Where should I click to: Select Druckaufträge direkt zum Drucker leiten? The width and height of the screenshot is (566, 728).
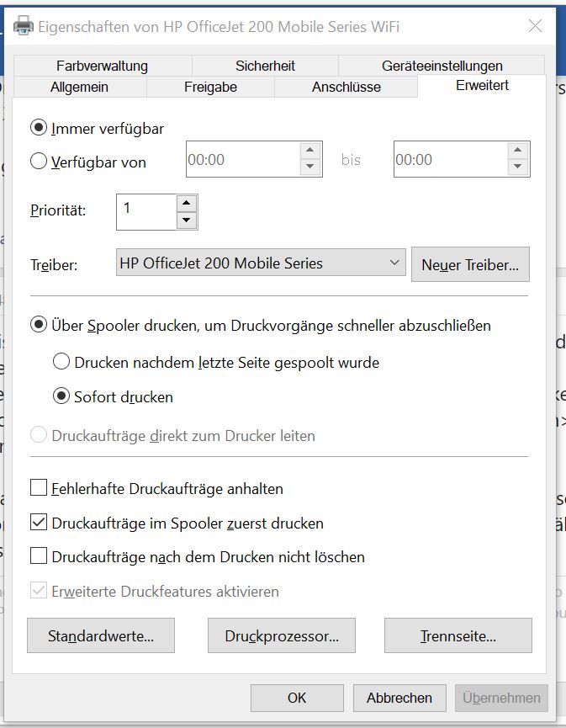point(39,435)
